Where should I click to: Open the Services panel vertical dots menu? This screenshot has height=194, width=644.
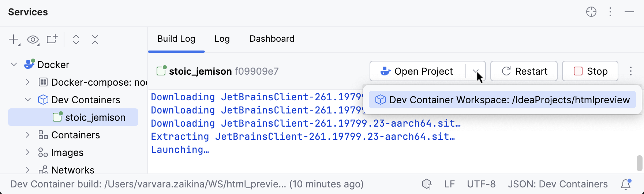click(x=610, y=12)
